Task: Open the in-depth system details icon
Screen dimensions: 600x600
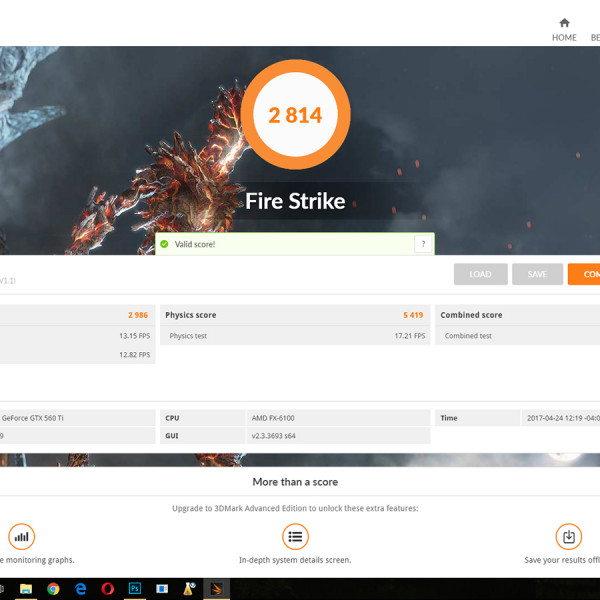Action: coord(295,536)
